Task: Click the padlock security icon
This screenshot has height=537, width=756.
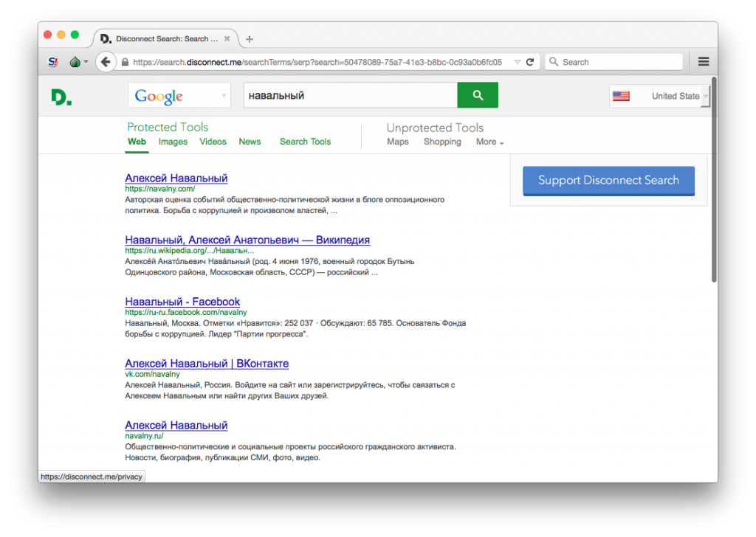Action: 125,62
